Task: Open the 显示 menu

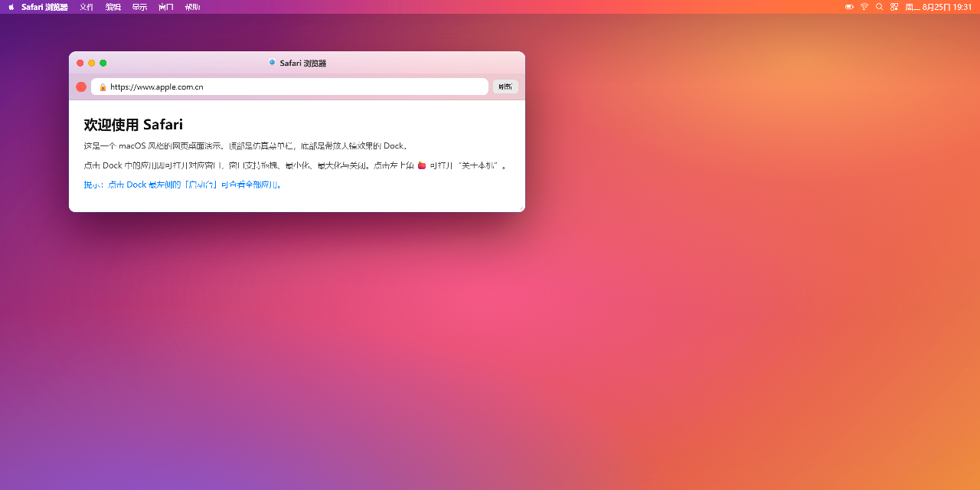Action: [139, 7]
